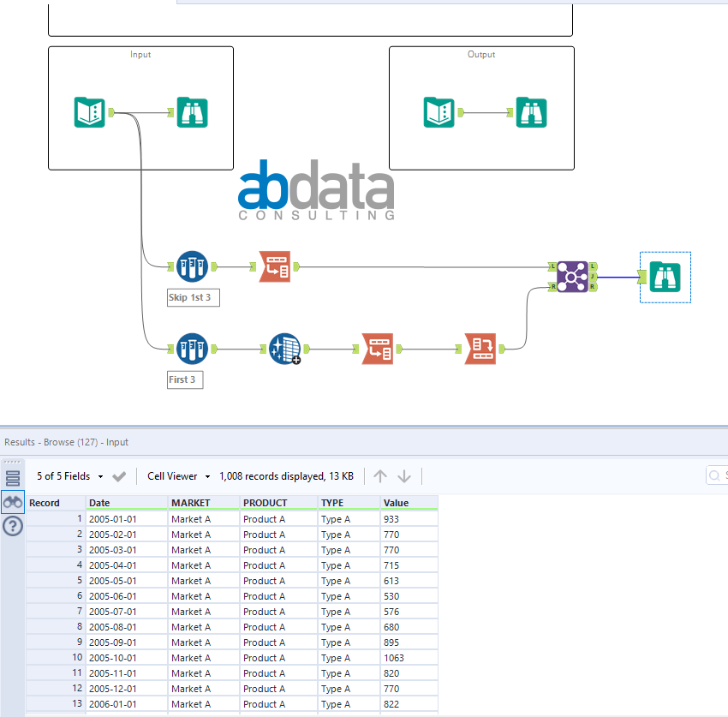This screenshot has width=728, height=717.
Task: Click the Record column header
Action: (x=56, y=503)
